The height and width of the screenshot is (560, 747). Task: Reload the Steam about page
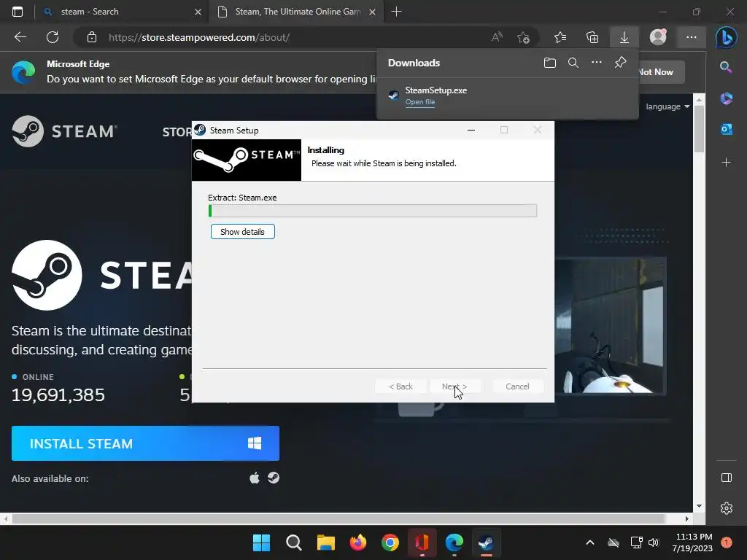(x=53, y=37)
